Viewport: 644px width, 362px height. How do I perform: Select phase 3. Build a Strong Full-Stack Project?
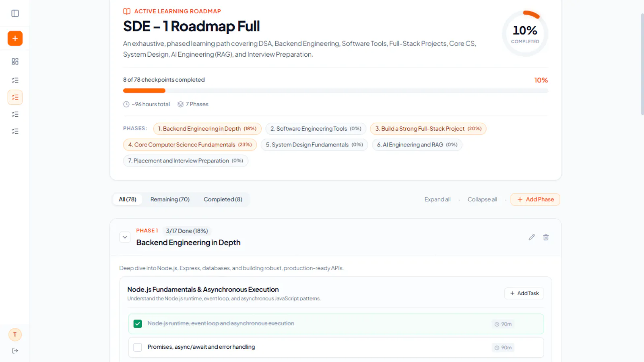pyautogui.click(x=428, y=129)
